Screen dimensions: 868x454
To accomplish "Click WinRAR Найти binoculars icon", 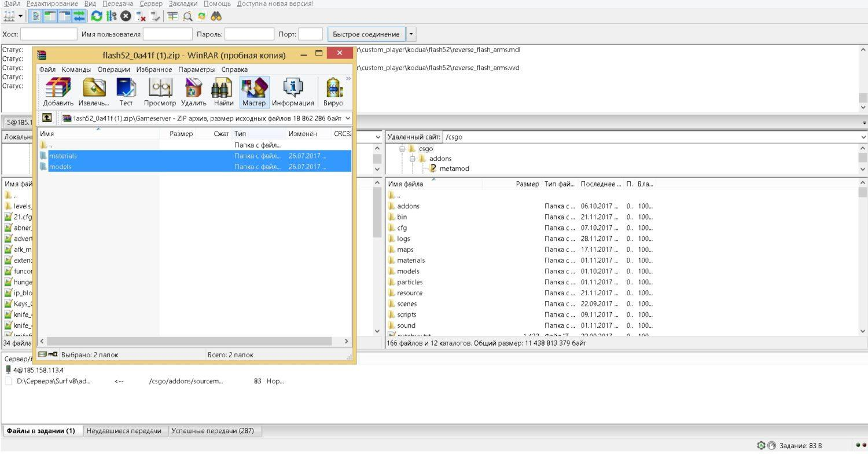I will 223,91.
